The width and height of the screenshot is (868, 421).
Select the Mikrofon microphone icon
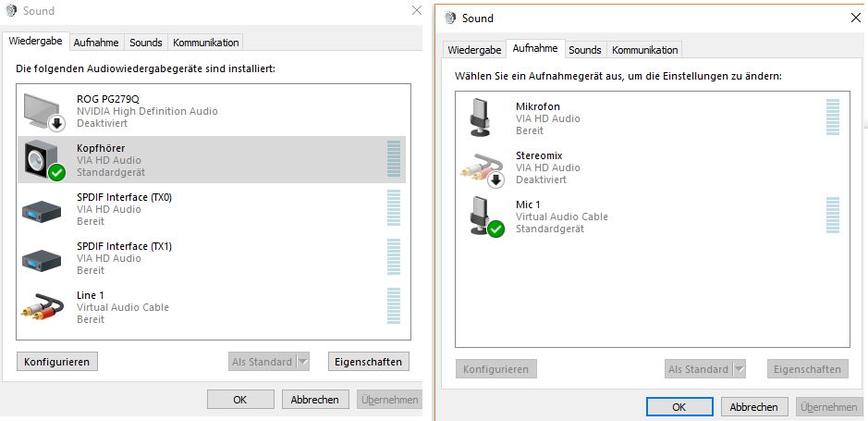(480, 118)
